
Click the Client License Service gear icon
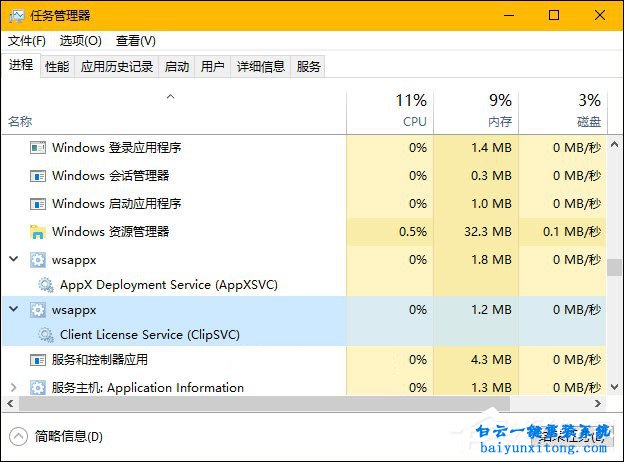click(46, 335)
